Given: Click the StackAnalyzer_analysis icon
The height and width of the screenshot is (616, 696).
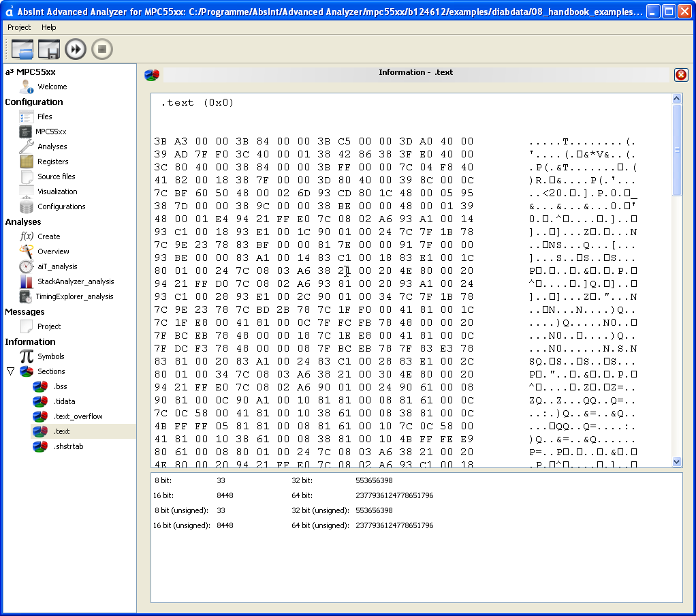Looking at the screenshot, I should (x=27, y=281).
